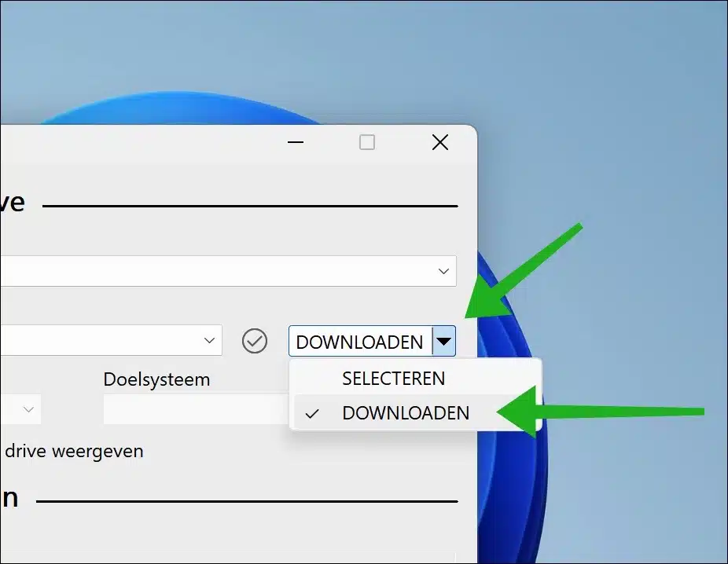The image size is (728, 564).
Task: Click the 'drive weergeven' label text
Action: (x=75, y=451)
